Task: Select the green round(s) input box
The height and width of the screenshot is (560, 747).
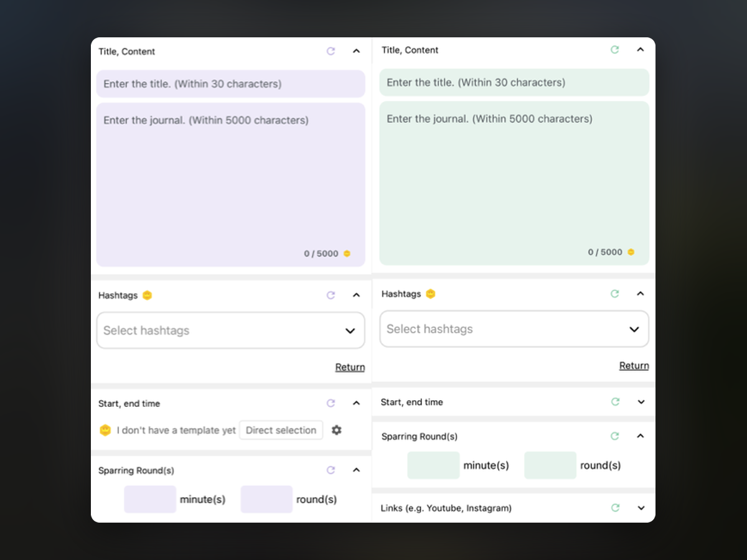Action: [x=550, y=465]
